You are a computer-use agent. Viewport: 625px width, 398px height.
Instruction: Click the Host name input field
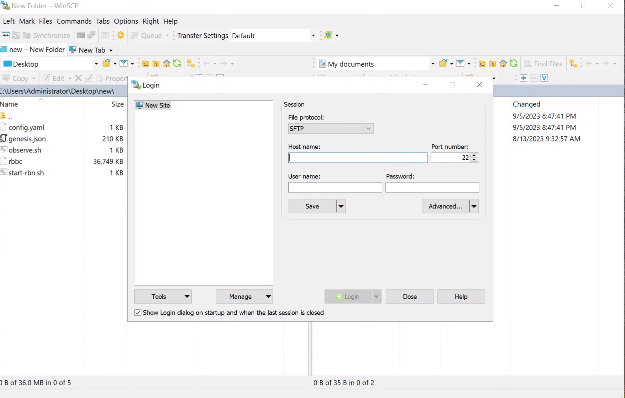click(x=358, y=158)
